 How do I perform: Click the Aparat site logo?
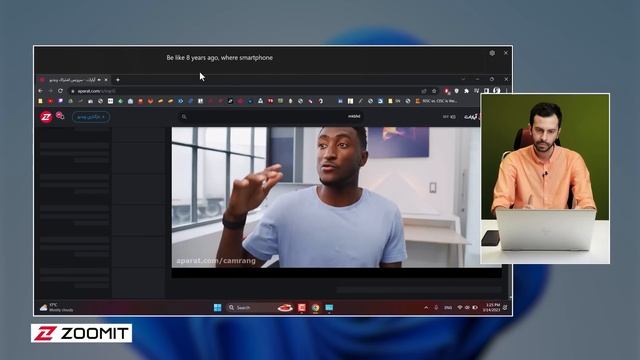click(x=472, y=117)
